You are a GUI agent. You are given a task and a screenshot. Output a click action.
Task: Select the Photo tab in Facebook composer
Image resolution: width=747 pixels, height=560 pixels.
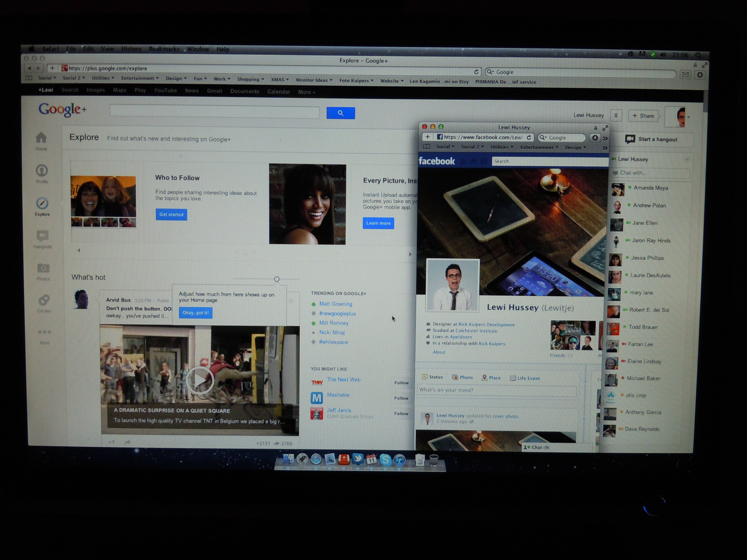coord(462,377)
